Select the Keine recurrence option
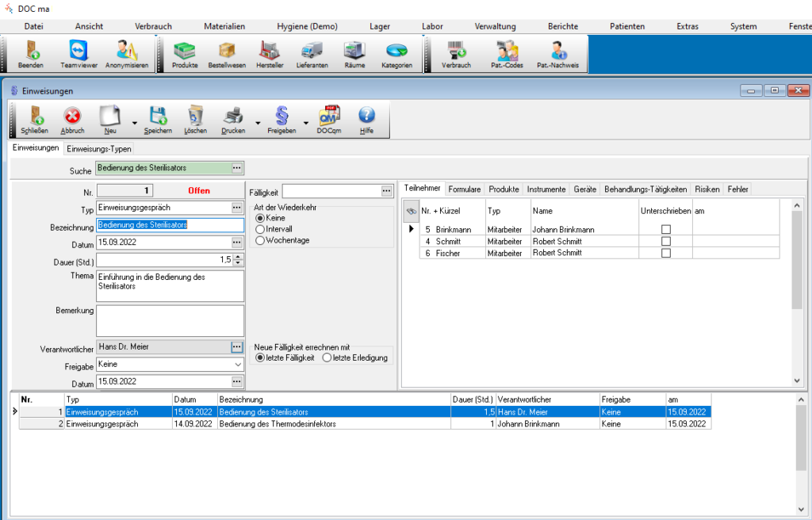812x520 pixels. click(260, 218)
